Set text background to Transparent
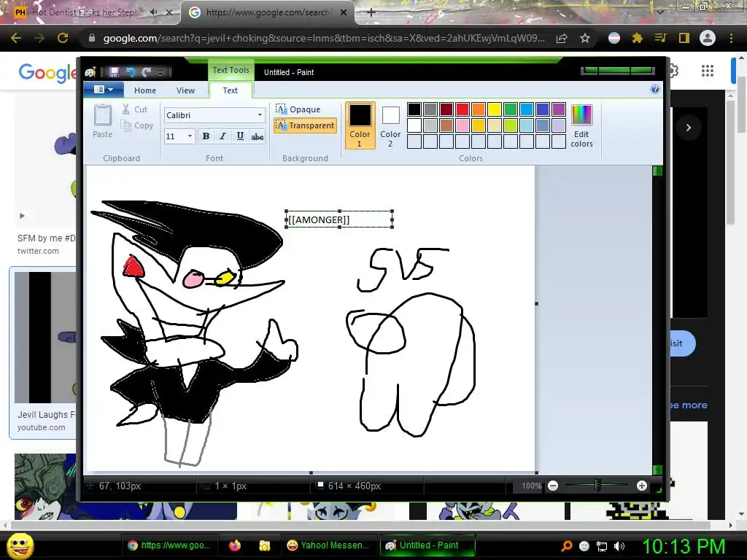This screenshot has height=560, width=747. coord(306,125)
